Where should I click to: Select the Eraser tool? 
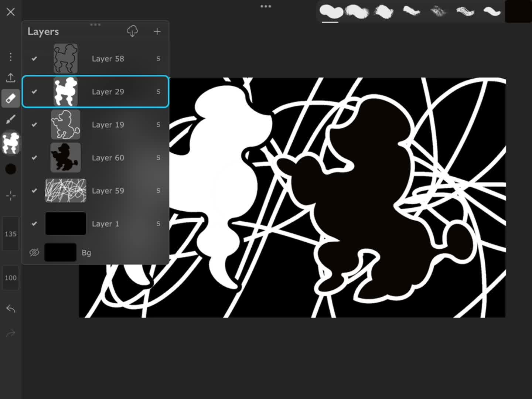[11, 99]
